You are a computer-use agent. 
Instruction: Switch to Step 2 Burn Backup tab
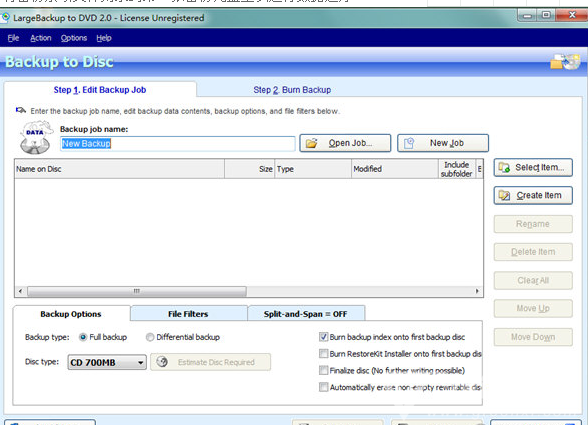[x=292, y=90]
